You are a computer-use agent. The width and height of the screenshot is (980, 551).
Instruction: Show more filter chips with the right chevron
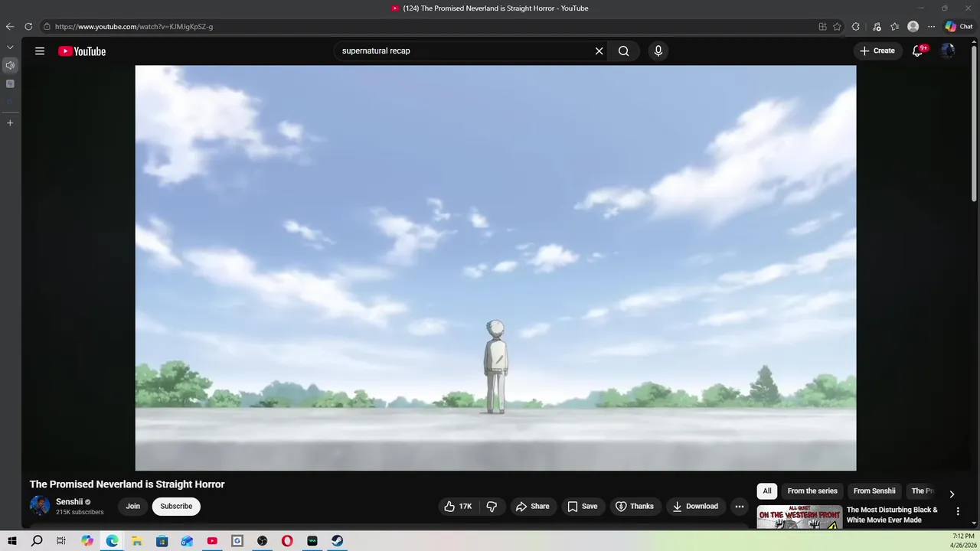[952, 494]
